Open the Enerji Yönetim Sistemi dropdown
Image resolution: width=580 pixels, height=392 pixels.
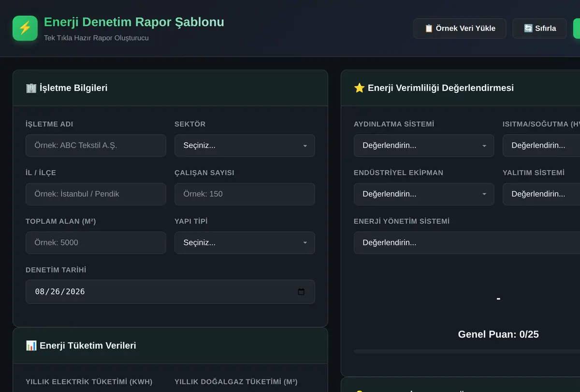click(467, 243)
